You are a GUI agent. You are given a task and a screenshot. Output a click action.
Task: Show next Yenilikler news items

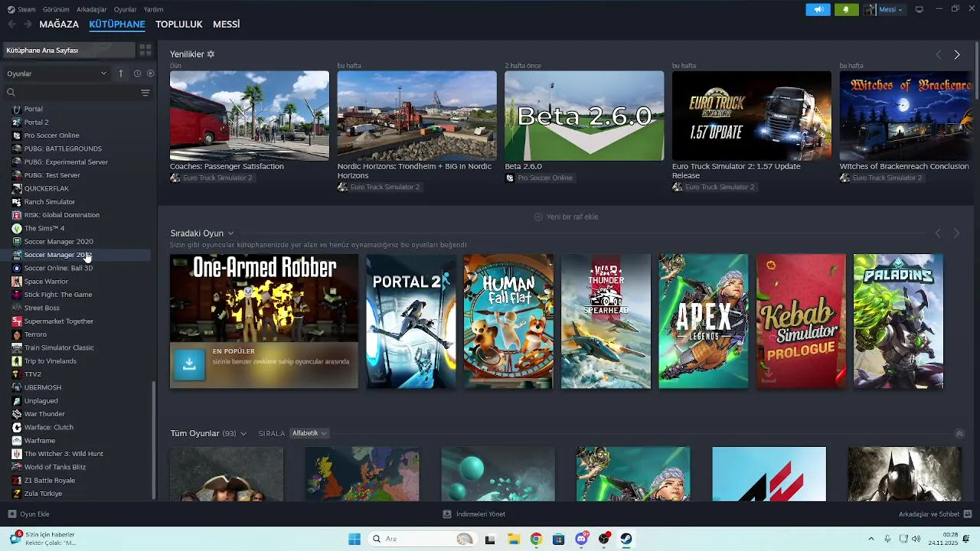(956, 54)
